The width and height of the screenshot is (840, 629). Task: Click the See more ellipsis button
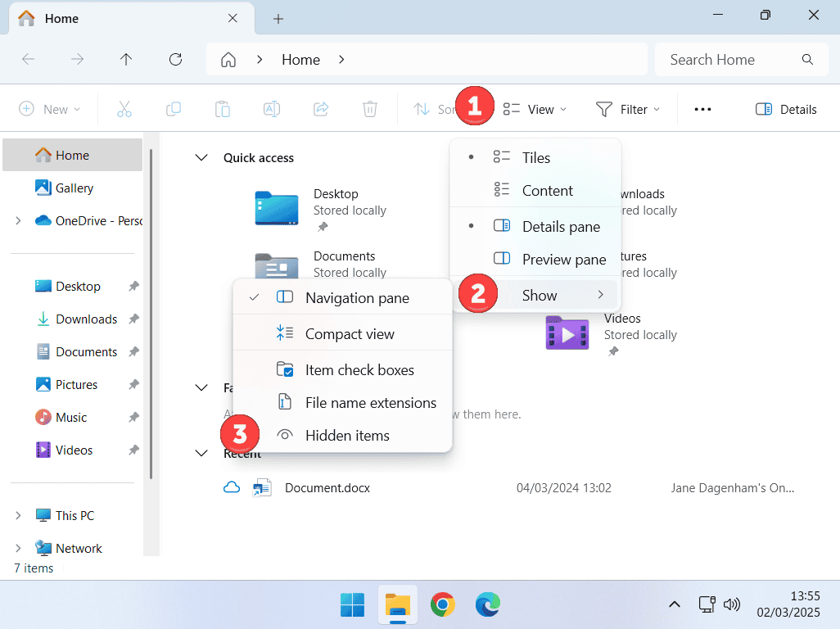tap(702, 108)
